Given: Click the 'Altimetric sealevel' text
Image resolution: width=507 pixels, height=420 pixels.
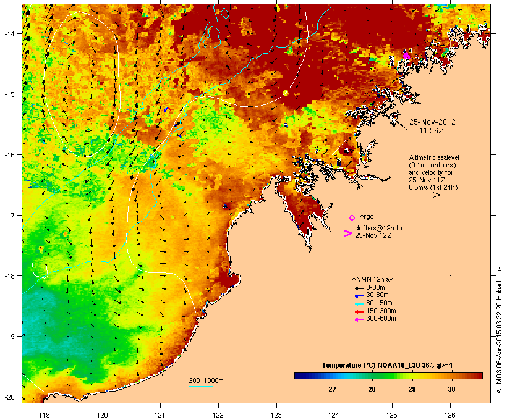Looking at the screenshot, I should point(434,157).
